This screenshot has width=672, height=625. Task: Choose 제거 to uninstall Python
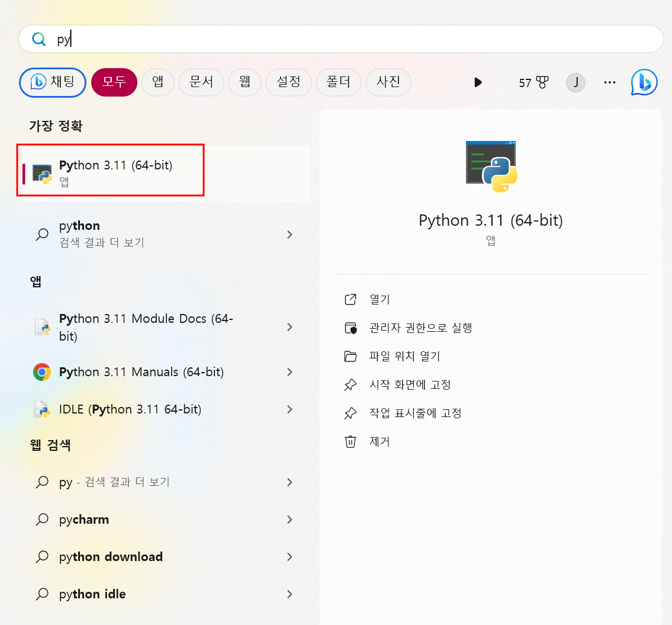pos(380,441)
